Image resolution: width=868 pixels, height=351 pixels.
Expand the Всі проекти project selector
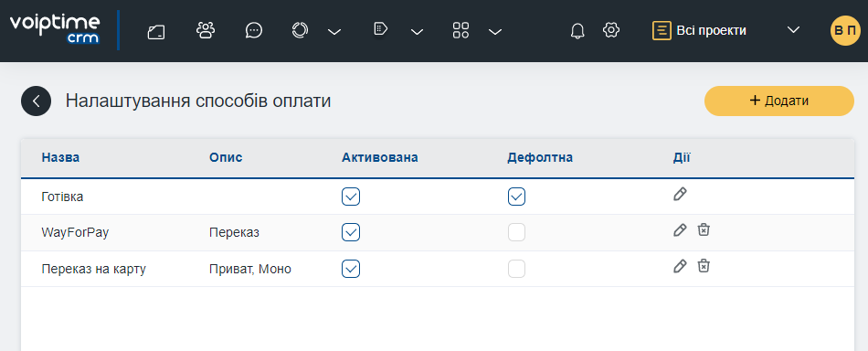click(793, 30)
